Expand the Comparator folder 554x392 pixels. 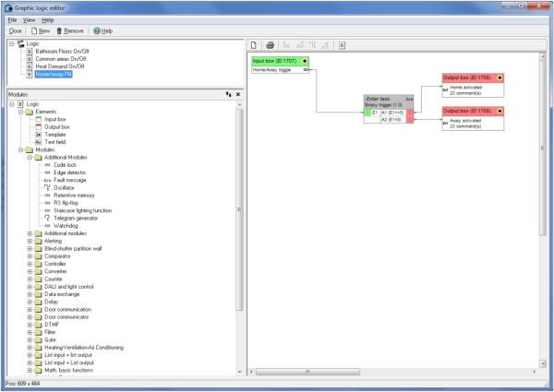click(x=30, y=256)
